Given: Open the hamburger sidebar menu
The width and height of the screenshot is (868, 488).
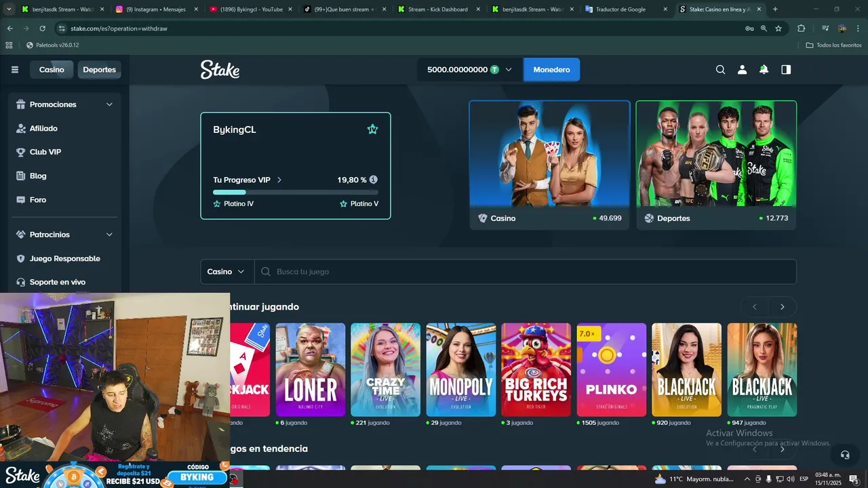Looking at the screenshot, I should coord(15,70).
